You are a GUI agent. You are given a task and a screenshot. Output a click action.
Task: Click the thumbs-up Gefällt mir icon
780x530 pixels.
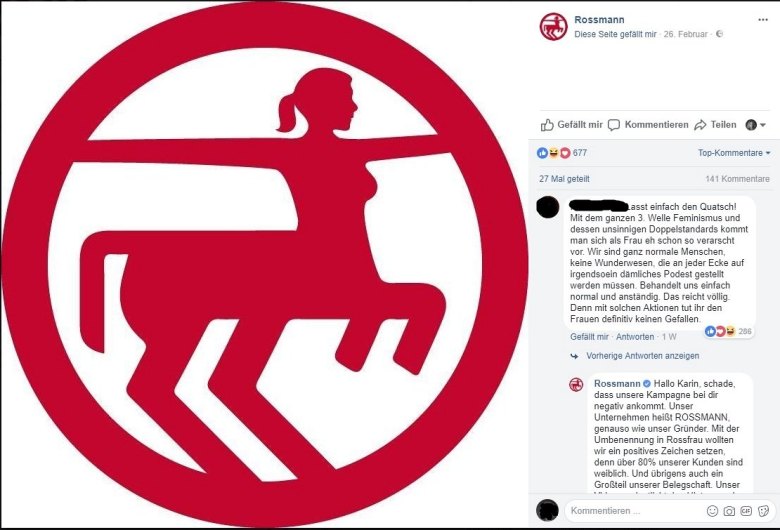click(x=547, y=125)
